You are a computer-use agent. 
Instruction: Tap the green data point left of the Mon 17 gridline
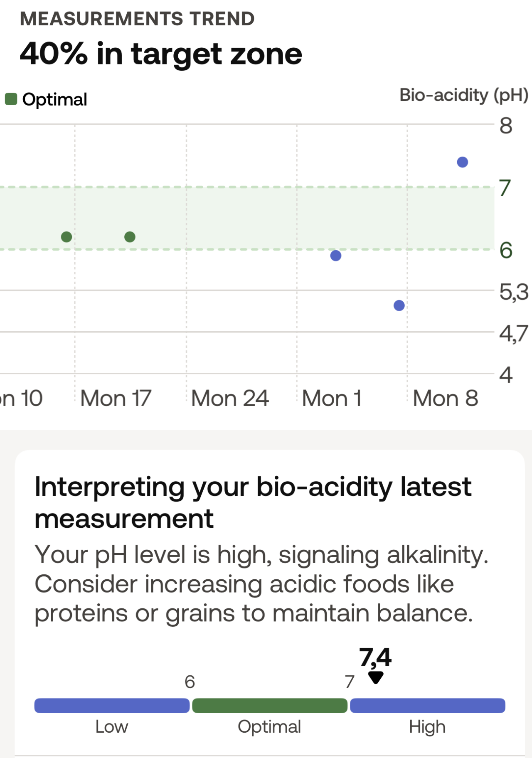tap(66, 237)
